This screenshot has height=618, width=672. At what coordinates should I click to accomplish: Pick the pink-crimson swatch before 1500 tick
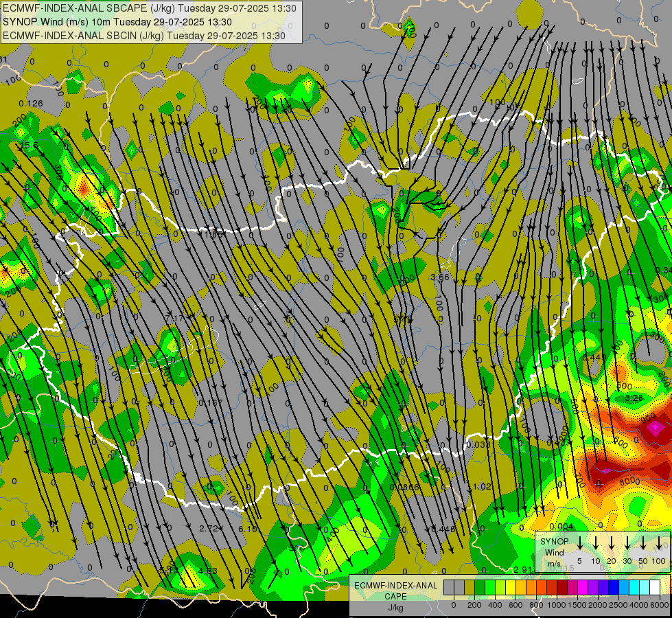coord(573,587)
